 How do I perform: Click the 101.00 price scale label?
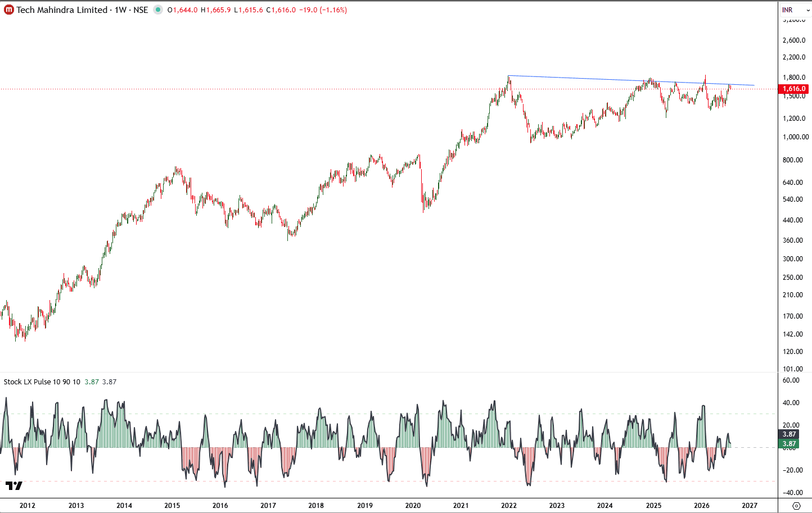tap(793, 369)
